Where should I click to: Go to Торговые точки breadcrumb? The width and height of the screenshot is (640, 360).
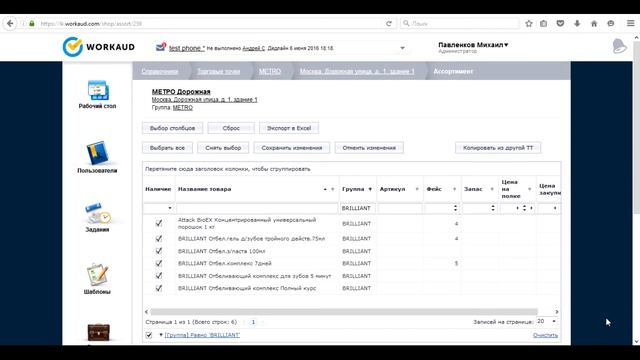218,71
